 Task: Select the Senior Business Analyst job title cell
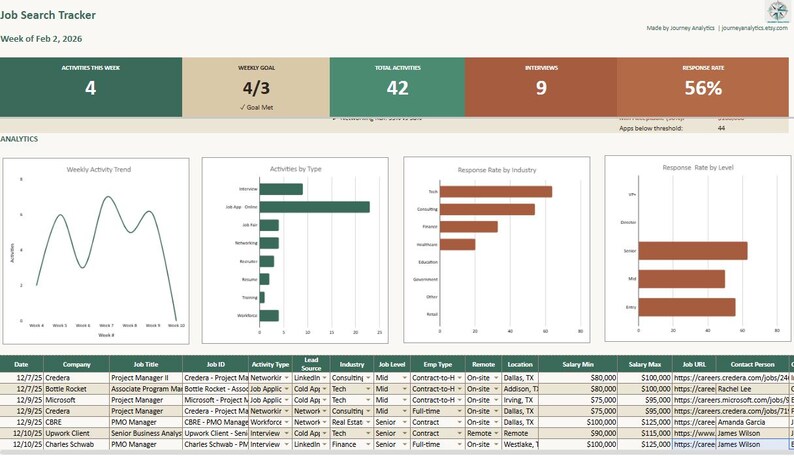point(146,434)
